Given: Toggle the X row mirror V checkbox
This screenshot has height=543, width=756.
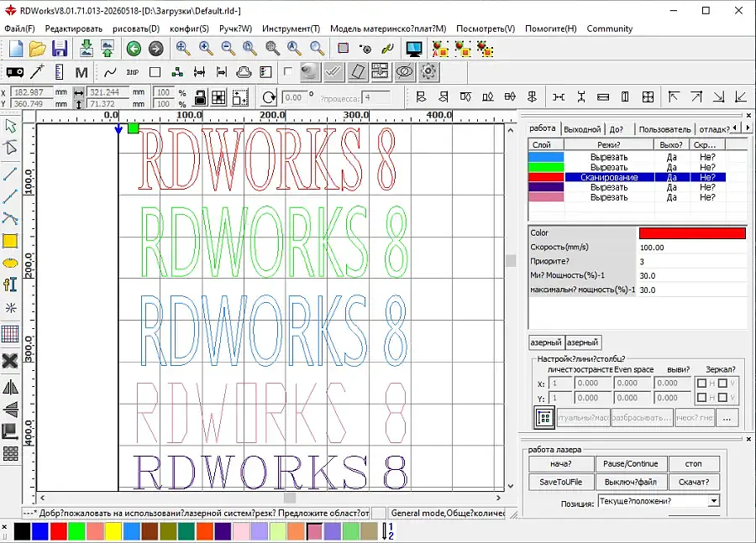Looking at the screenshot, I should (722, 383).
